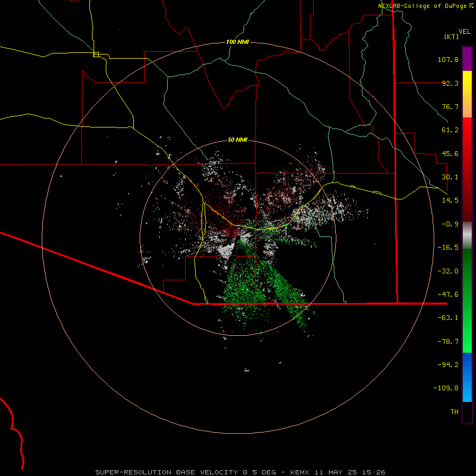Select the yellow-orange segment of velocity scale
The height and width of the screenshot is (476, 476).
point(467,94)
